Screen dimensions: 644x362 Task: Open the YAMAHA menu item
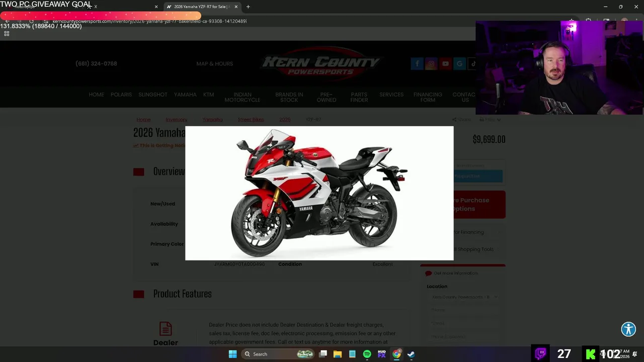pyautogui.click(x=185, y=95)
